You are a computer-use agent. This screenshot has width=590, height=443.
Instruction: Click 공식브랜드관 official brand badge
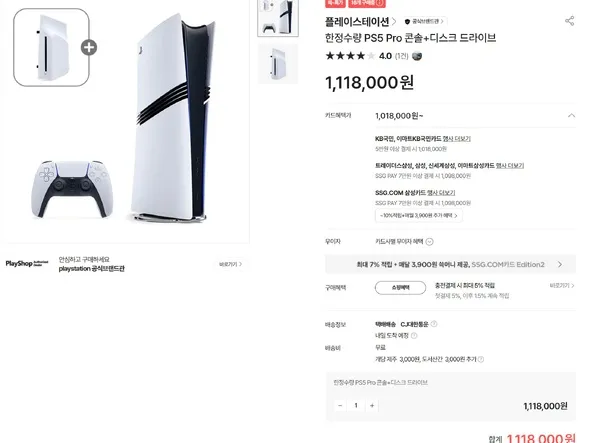(424, 21)
